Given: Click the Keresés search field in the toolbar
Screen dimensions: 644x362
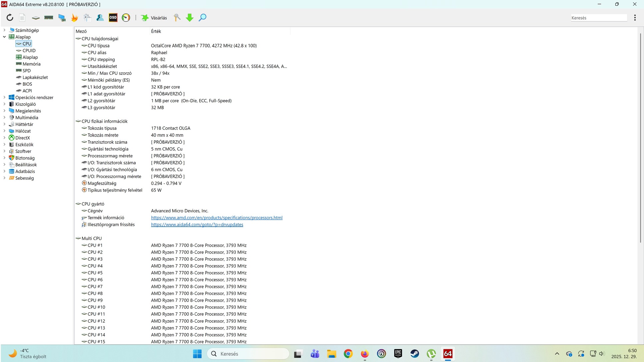Looking at the screenshot, I should click(598, 18).
